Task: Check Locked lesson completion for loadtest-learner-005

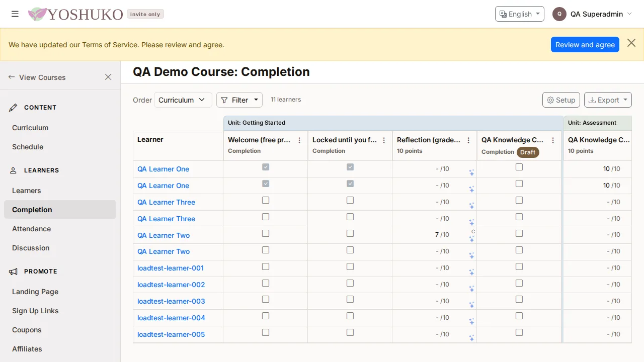Action: coord(350,332)
